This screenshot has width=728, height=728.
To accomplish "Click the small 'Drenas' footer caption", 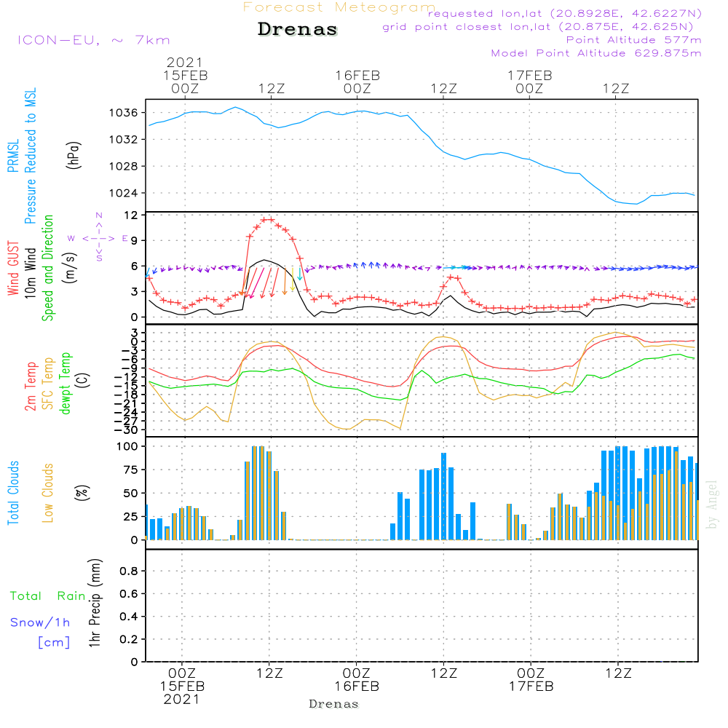I will coord(334,704).
